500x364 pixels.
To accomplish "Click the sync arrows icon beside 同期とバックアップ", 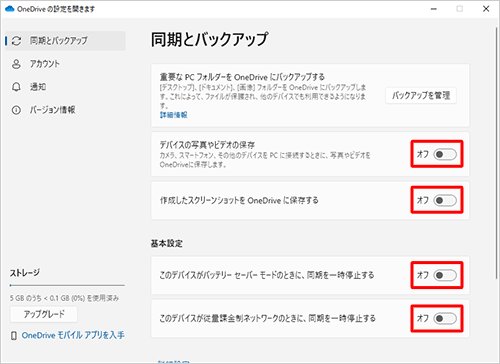I will click(x=16, y=41).
